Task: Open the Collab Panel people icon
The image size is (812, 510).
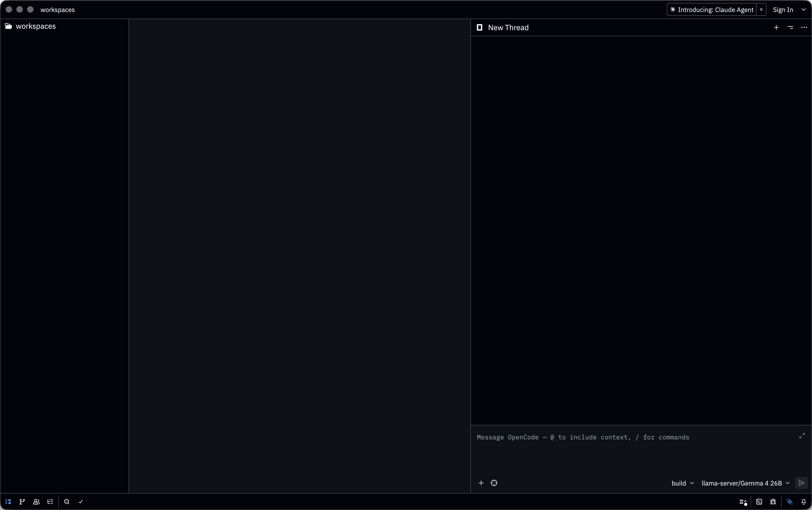Action: tap(36, 502)
